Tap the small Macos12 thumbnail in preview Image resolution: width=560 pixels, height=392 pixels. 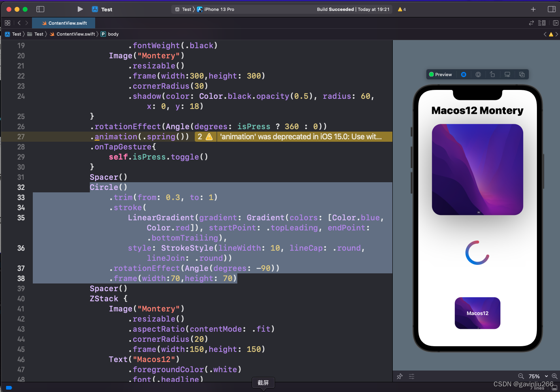coord(477,313)
